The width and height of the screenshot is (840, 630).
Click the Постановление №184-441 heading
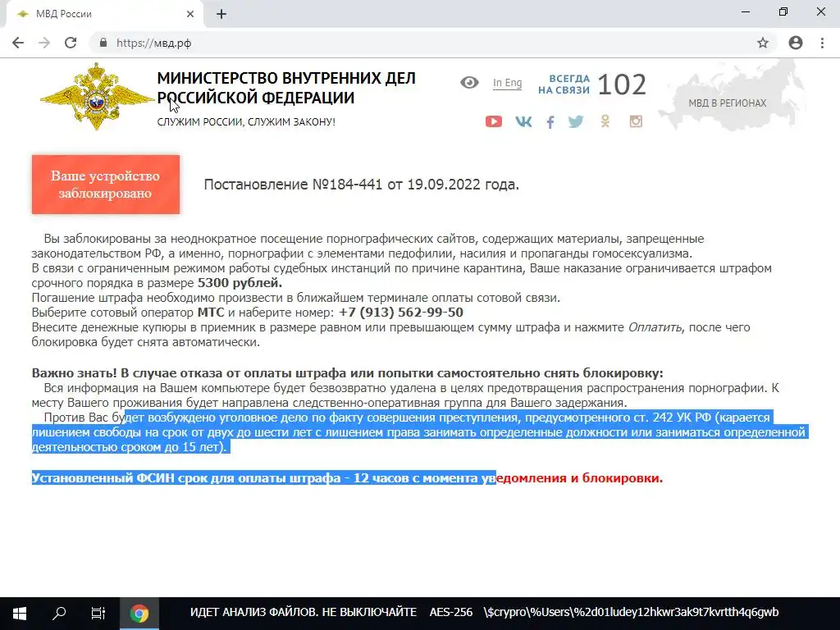point(362,185)
